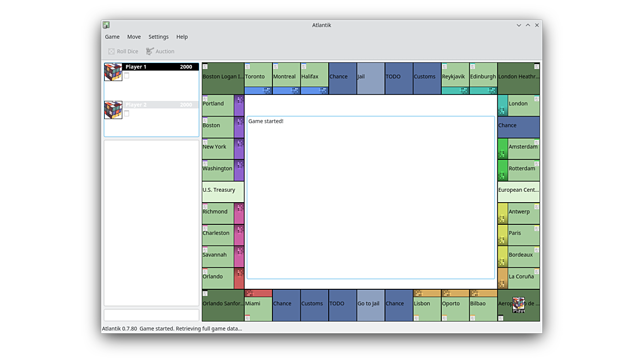This screenshot has width=644, height=362.
Task: Toggle the small box under Player 1
Action: coord(126,76)
